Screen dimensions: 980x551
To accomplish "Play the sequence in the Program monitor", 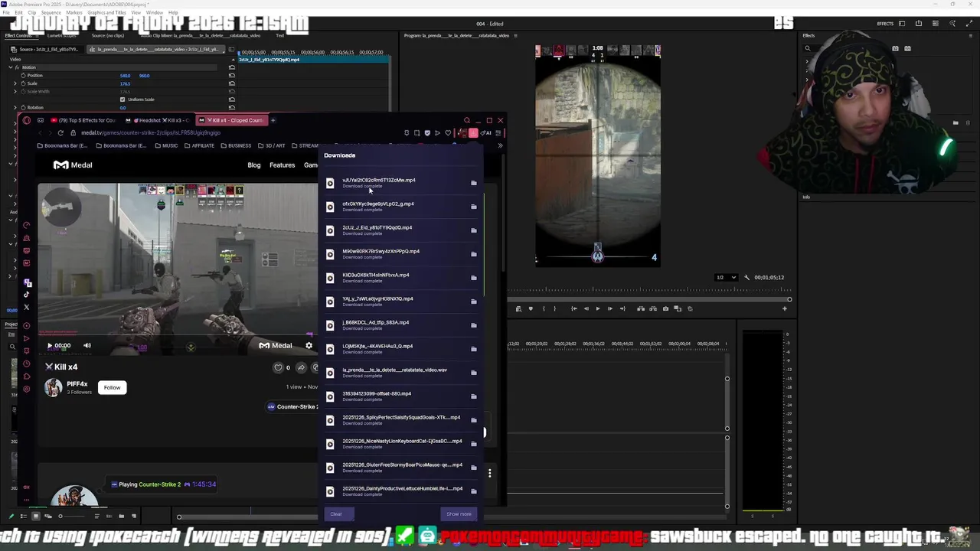I will (598, 308).
